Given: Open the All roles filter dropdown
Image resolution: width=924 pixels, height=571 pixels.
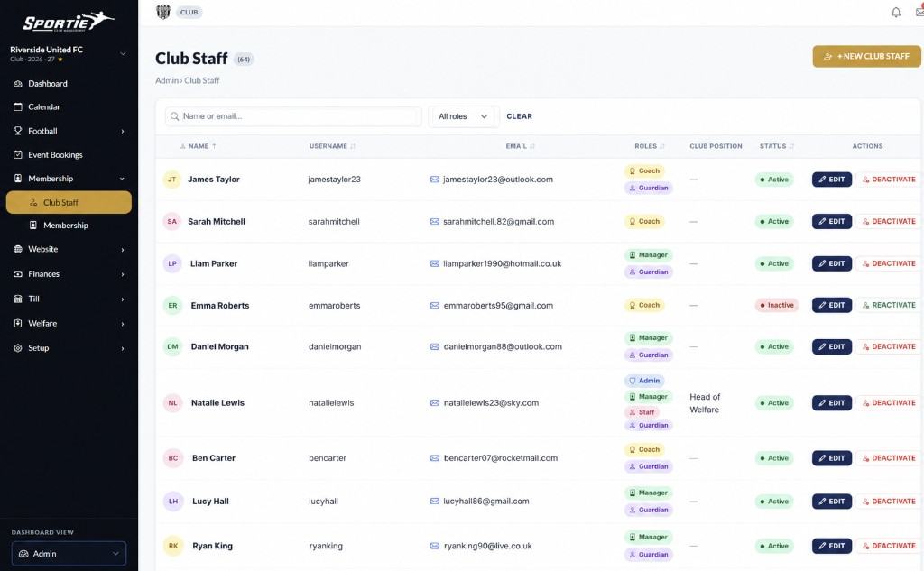Looking at the screenshot, I should (463, 116).
